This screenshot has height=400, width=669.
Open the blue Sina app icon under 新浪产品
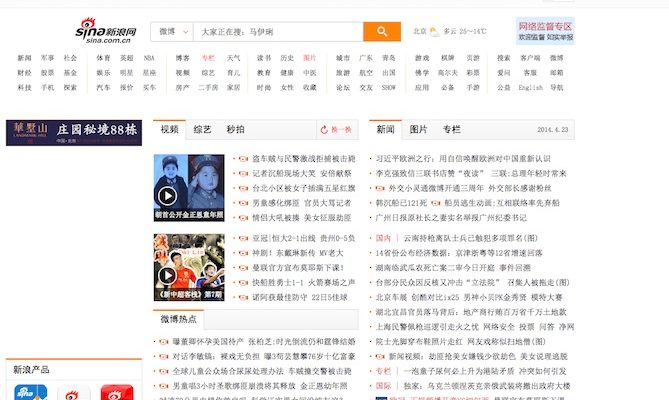[x=28, y=395]
